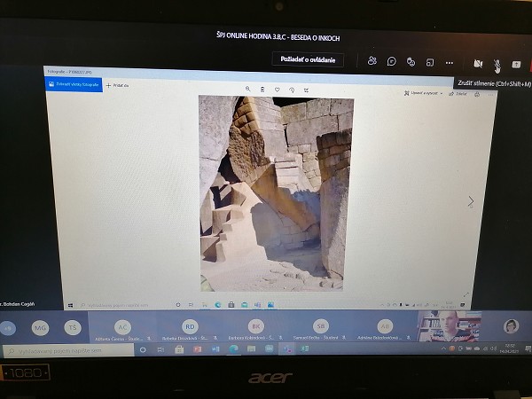The image size is (532, 399).
Task: Show meeting participants panel
Action: [x=372, y=61]
